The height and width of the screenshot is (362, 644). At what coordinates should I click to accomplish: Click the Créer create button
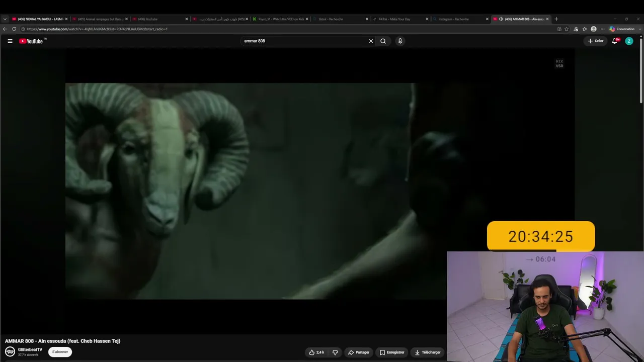(x=596, y=41)
